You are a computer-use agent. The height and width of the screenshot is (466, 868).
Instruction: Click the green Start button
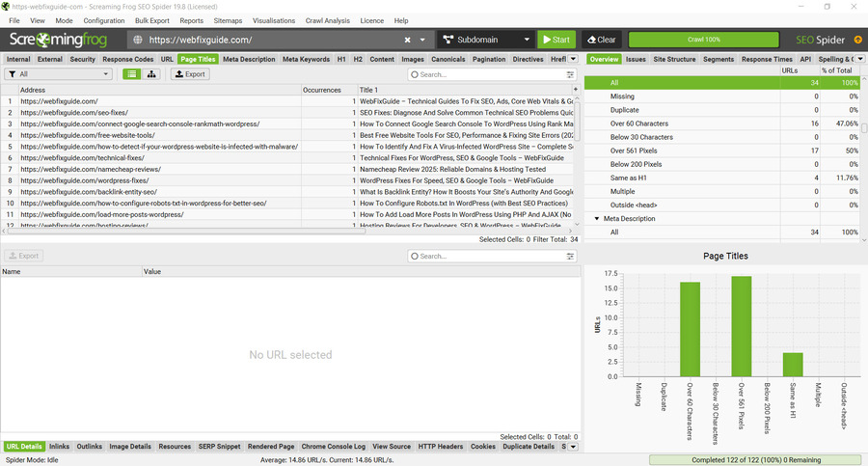556,40
